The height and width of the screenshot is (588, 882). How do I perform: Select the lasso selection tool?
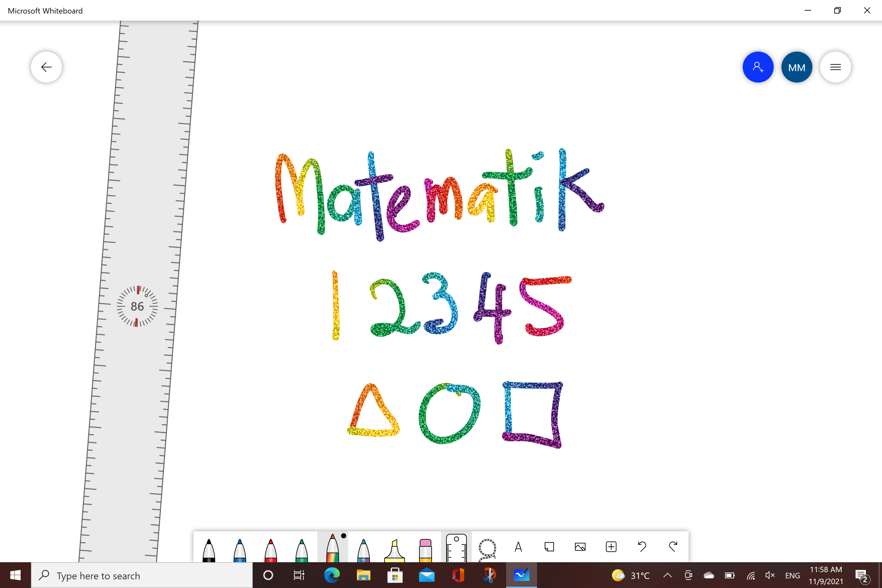tap(487, 547)
